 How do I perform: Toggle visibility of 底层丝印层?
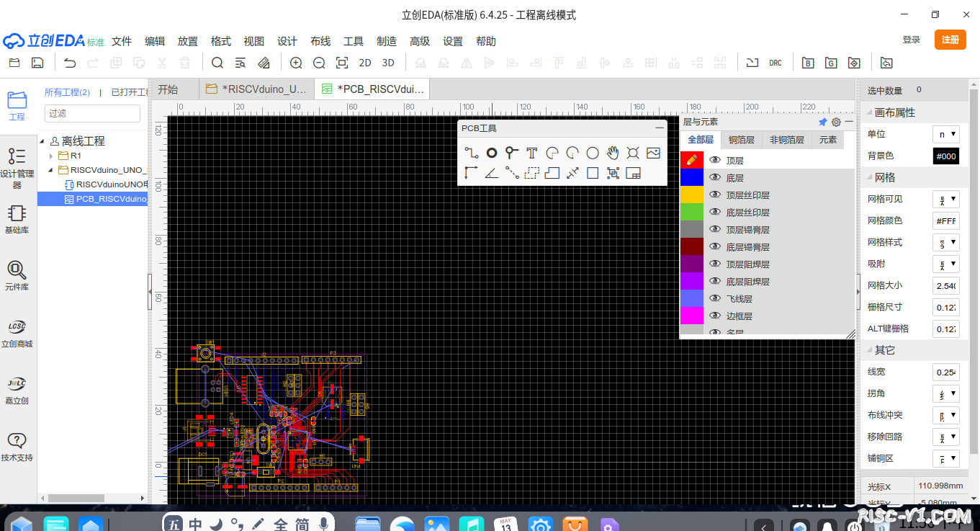click(x=715, y=212)
